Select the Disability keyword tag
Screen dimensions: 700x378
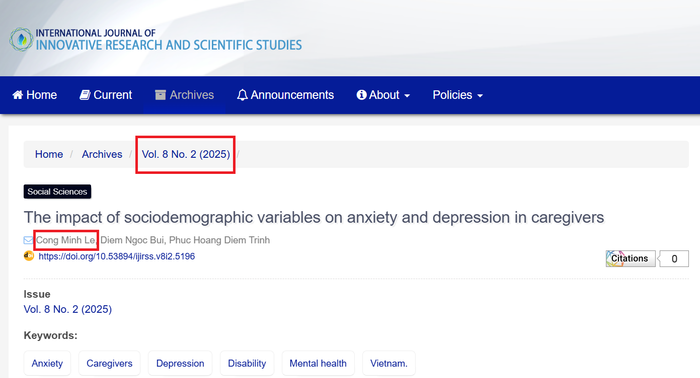click(x=247, y=363)
